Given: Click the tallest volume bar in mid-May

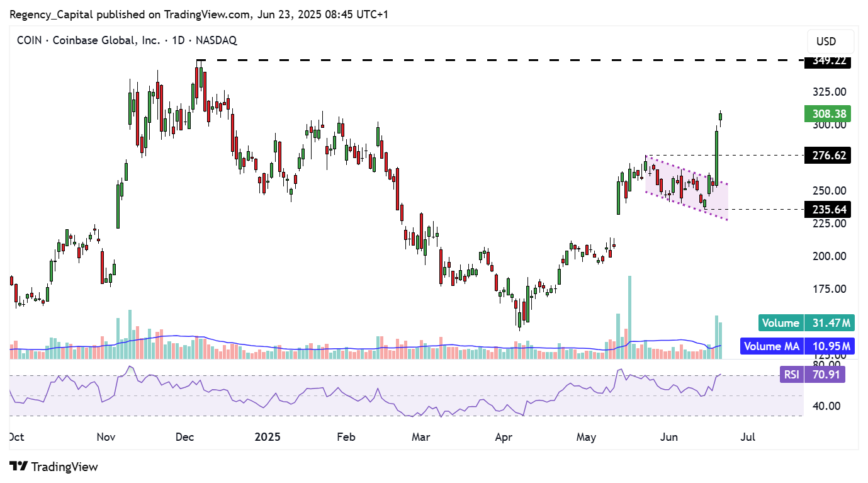Looking at the screenshot, I should click(629, 317).
